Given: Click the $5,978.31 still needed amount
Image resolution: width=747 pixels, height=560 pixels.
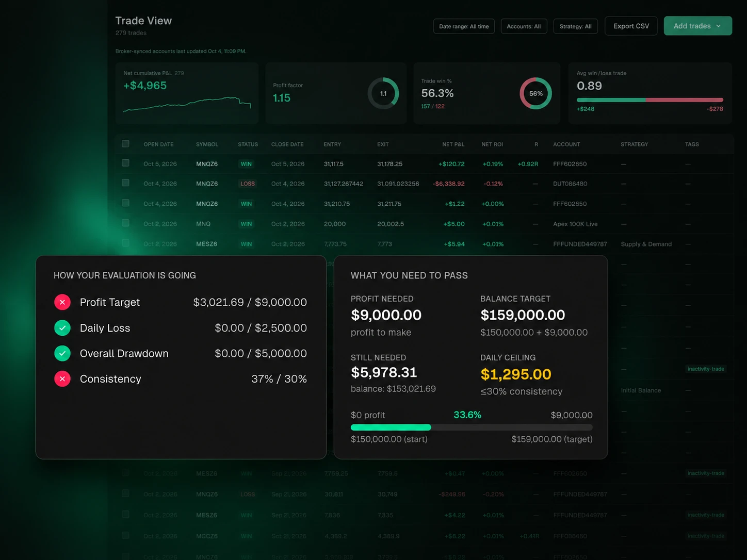Looking at the screenshot, I should tap(383, 372).
